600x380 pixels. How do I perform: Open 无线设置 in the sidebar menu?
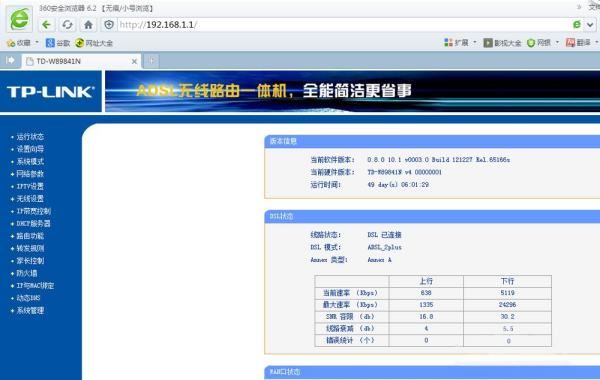(30, 199)
